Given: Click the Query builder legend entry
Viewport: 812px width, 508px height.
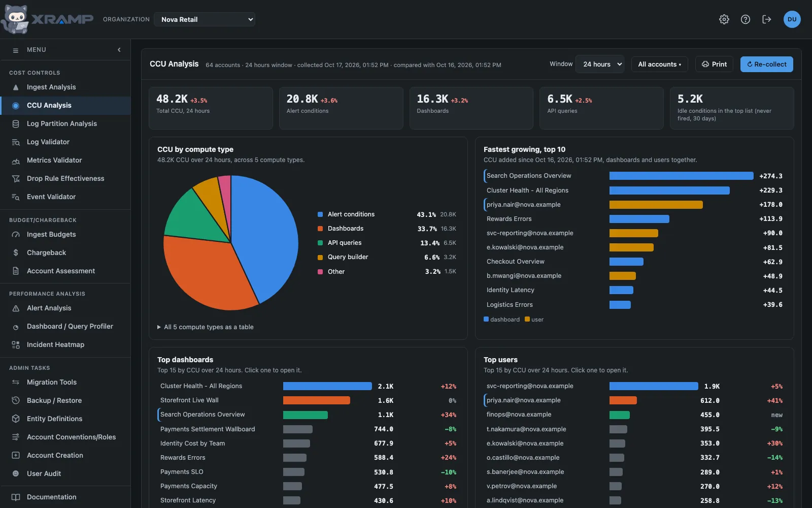Looking at the screenshot, I should [387, 257].
